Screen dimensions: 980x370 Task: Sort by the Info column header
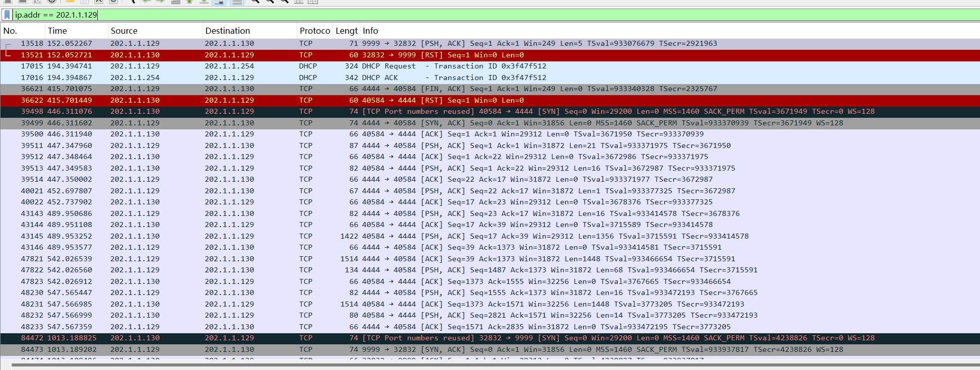pos(670,31)
